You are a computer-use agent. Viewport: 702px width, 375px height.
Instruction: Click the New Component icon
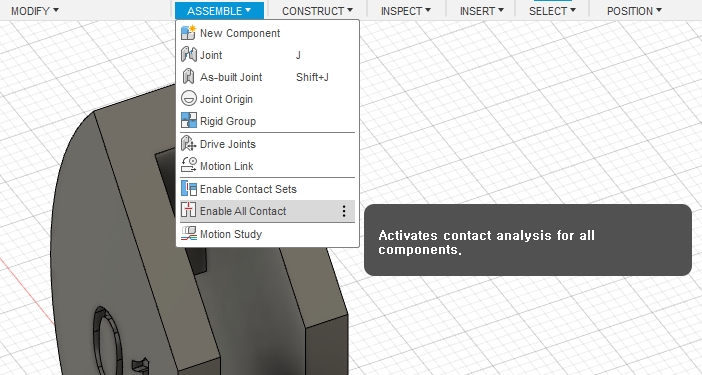[188, 33]
